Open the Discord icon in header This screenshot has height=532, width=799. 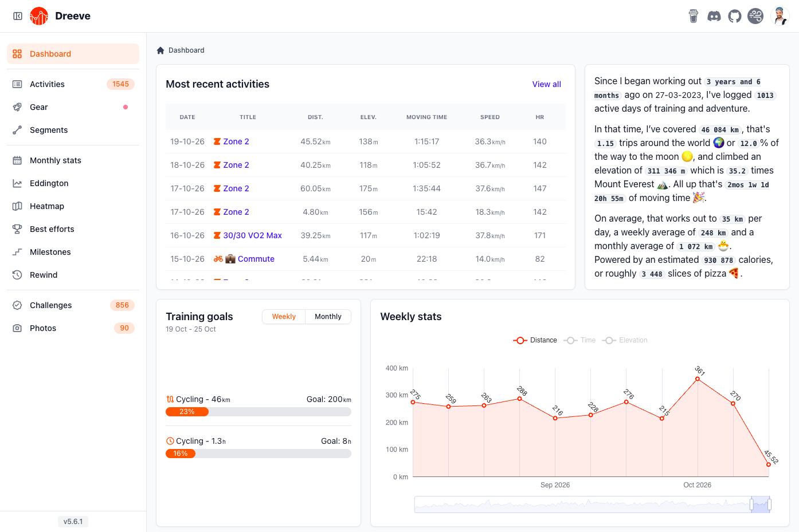tap(714, 16)
